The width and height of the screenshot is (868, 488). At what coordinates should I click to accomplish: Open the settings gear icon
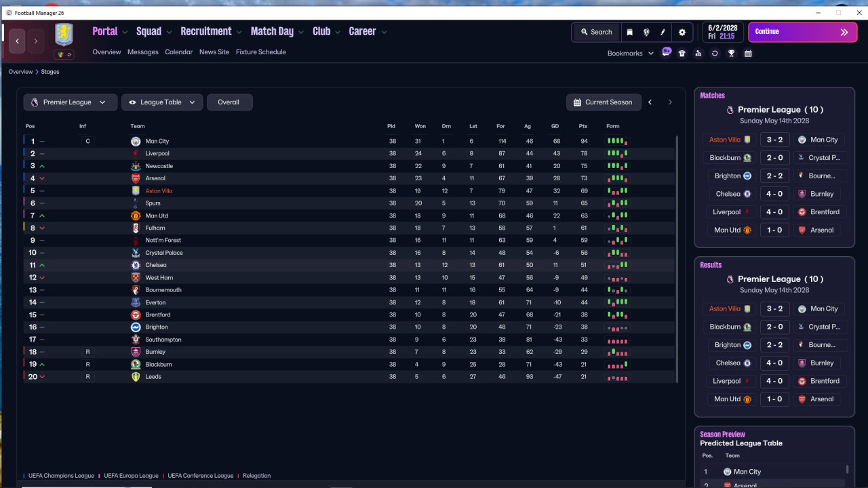pos(682,32)
